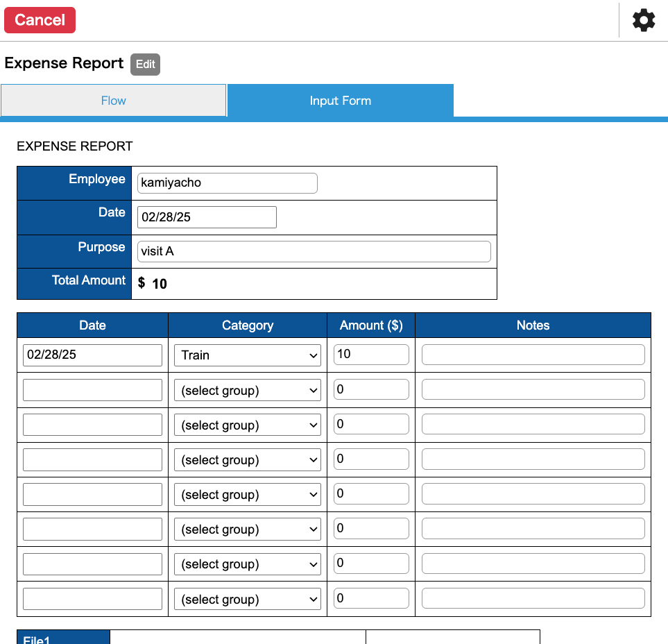Open the third row category dropdown
The height and width of the screenshot is (644, 668).
click(248, 425)
